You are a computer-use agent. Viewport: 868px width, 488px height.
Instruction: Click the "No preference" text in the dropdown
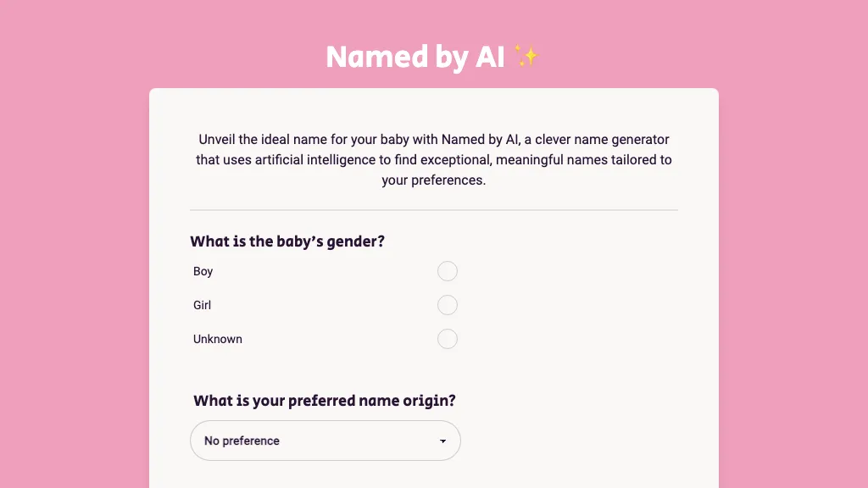242,441
